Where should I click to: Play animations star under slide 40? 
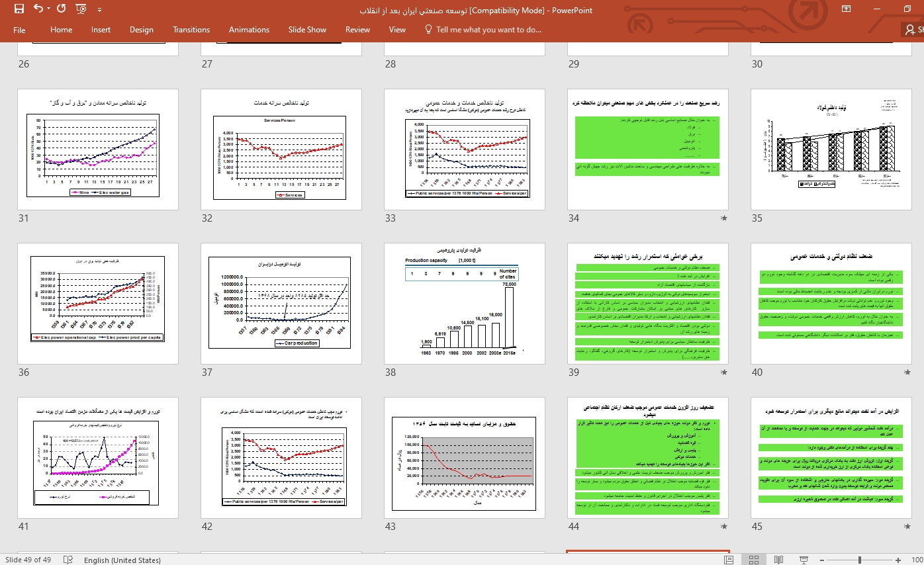coord(907,372)
